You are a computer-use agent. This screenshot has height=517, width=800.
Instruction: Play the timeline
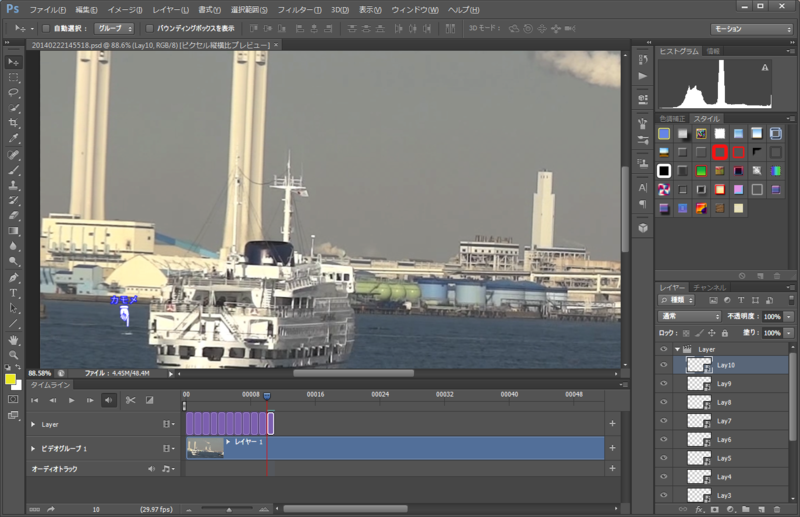71,400
